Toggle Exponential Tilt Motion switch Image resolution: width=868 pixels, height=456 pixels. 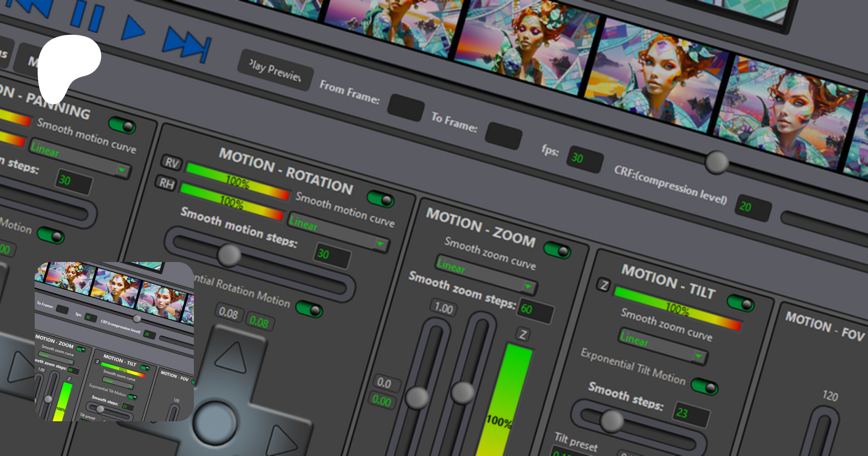click(x=705, y=387)
